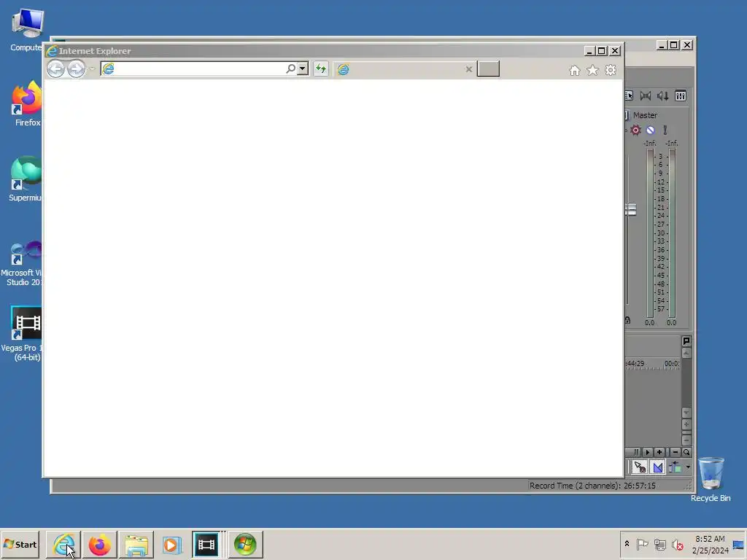Go to the Internet Explorer home page
This screenshot has width=747, height=560.
[x=575, y=71]
